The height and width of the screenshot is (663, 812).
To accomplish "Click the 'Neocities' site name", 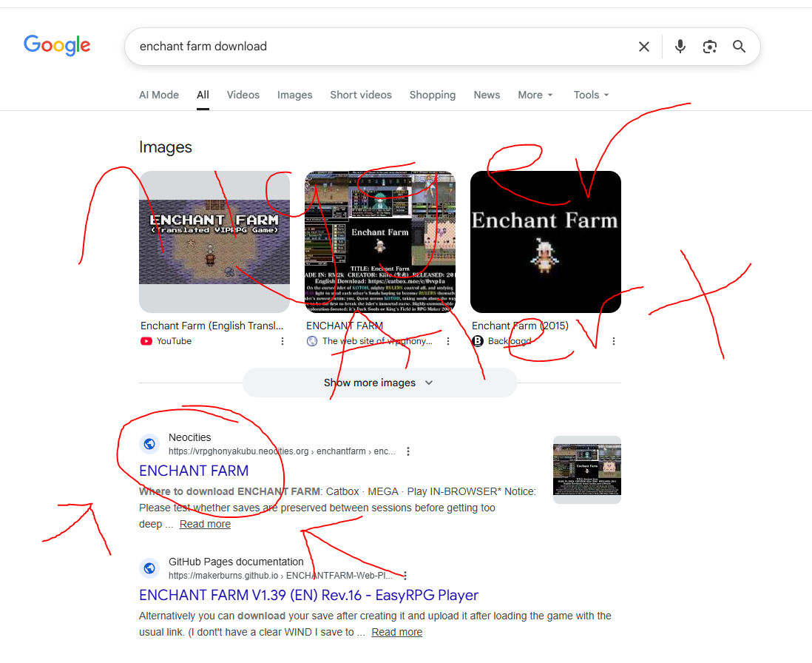I will coord(189,438).
